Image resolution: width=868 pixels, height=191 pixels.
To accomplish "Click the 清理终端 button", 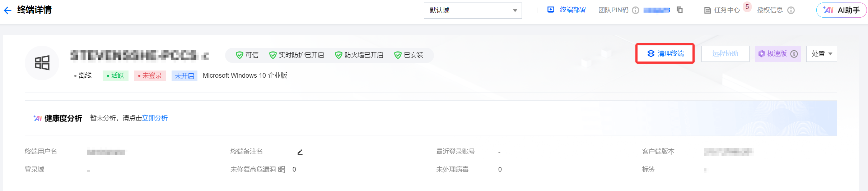I will (665, 54).
